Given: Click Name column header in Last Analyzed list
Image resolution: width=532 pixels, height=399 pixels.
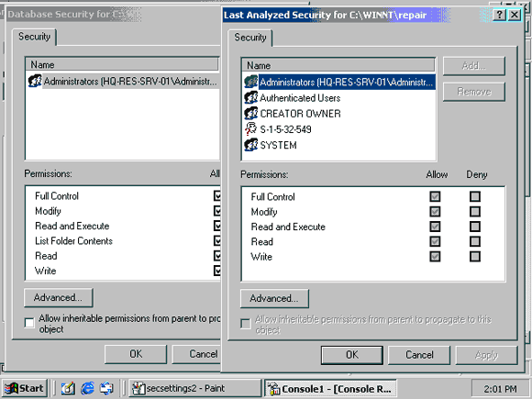Looking at the screenshot, I should click(338, 65).
